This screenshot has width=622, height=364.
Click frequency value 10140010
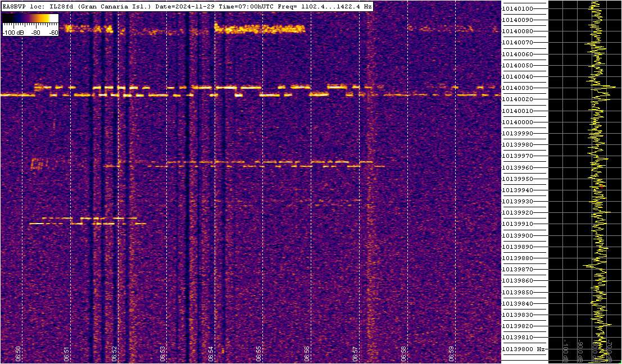[x=518, y=111]
